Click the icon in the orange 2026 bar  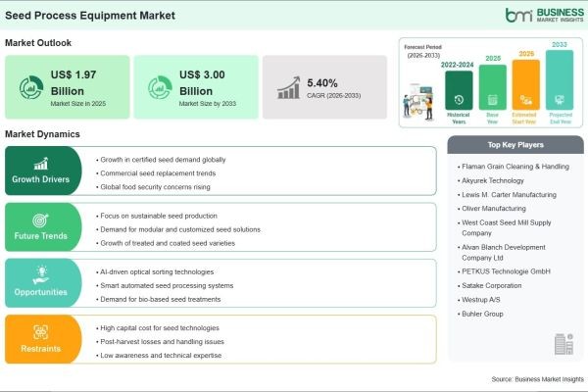pyautogui.click(x=525, y=100)
